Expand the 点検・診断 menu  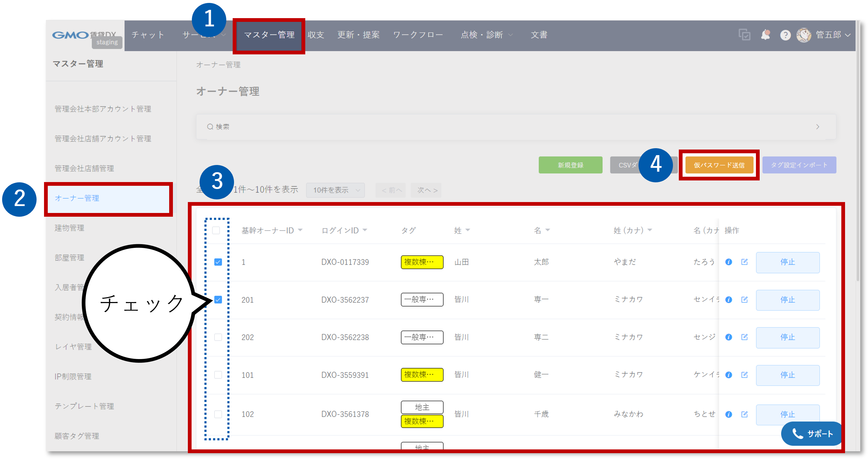click(x=486, y=35)
